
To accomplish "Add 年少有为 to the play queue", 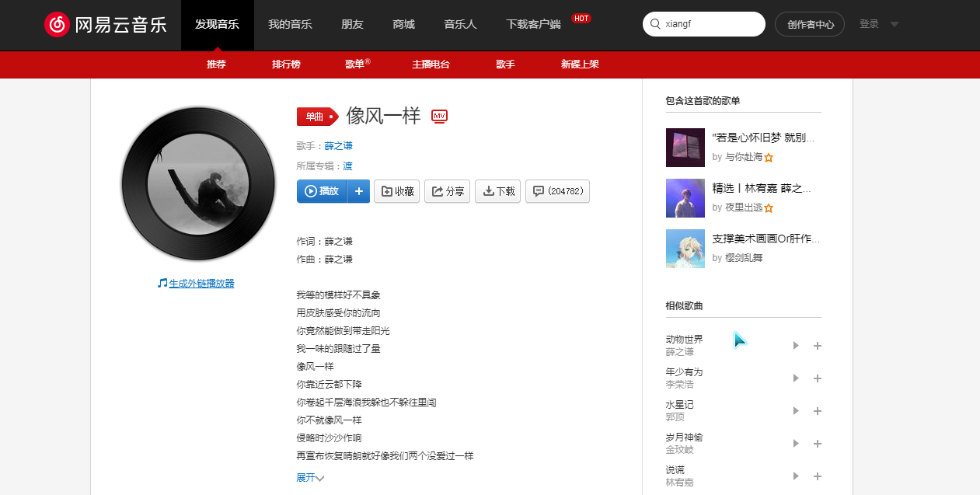I will pos(817,378).
